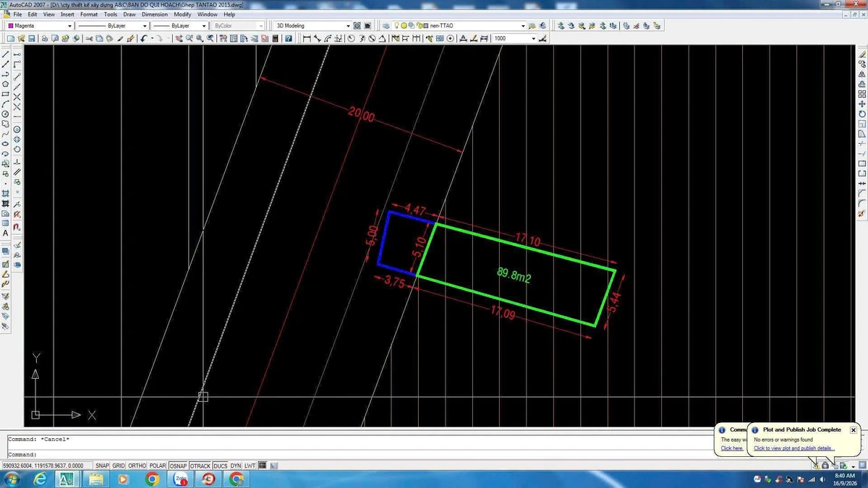Open the Dimension menu
Viewport: 868px width, 488px height.
click(x=155, y=14)
